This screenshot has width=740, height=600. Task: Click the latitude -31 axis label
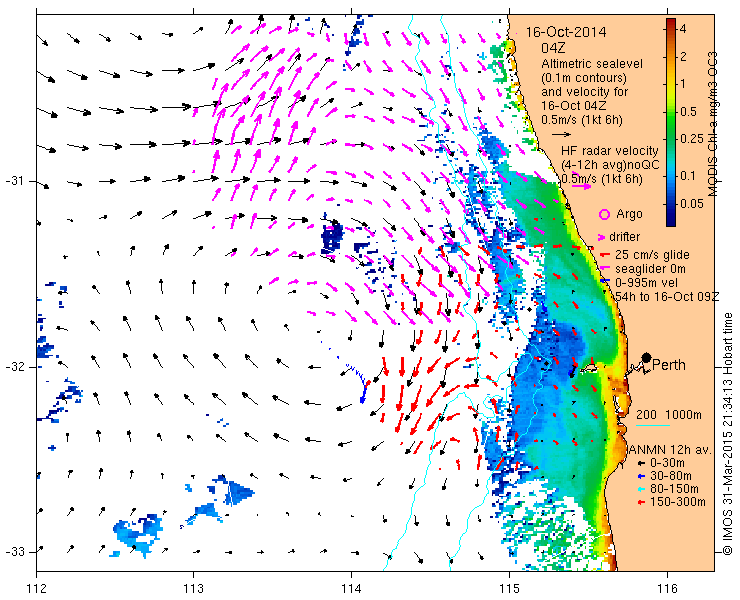point(14,181)
